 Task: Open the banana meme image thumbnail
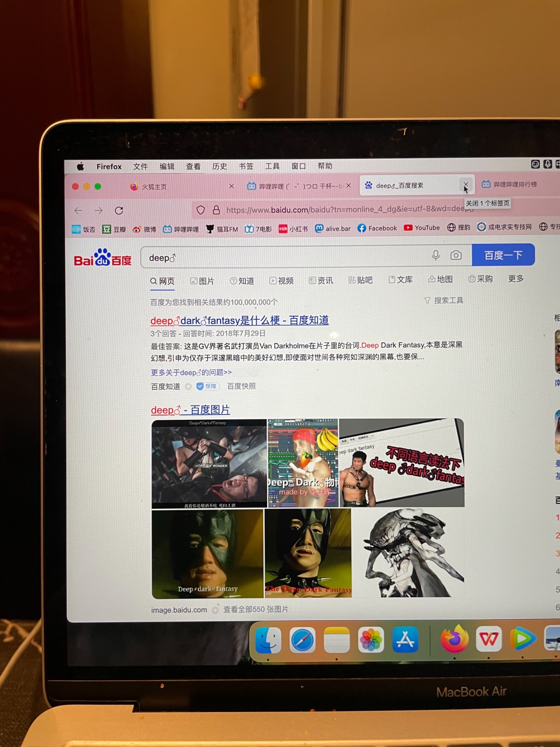point(303,463)
